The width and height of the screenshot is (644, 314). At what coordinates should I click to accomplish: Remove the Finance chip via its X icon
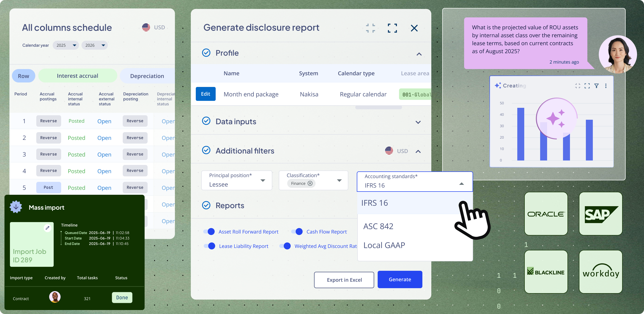[310, 183]
